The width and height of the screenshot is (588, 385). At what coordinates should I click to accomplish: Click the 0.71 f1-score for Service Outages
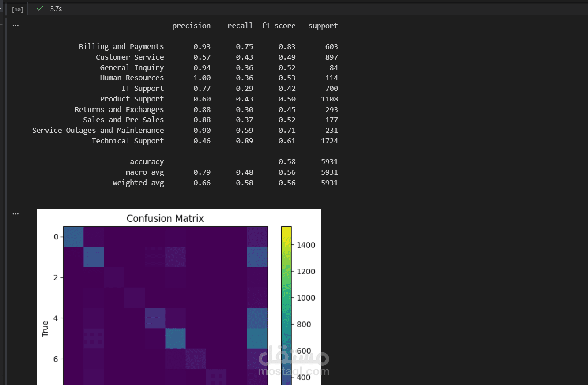[287, 131]
